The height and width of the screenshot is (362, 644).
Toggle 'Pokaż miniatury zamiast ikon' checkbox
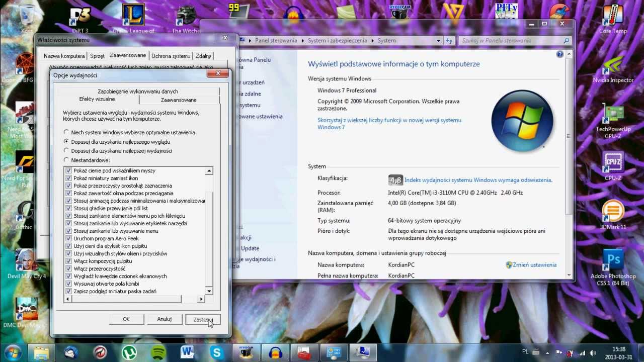(x=69, y=178)
